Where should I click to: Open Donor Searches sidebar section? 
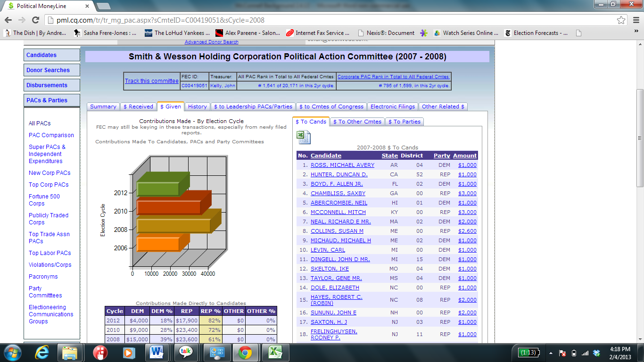point(52,70)
